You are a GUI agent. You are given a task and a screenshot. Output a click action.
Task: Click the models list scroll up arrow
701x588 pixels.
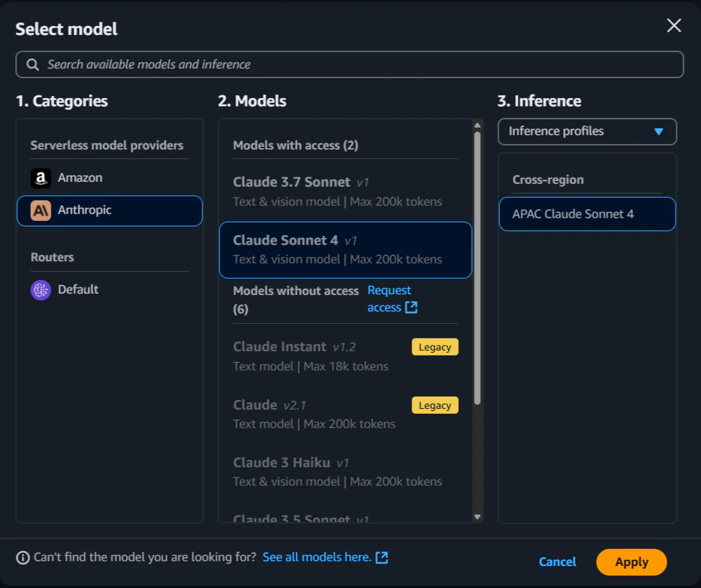(477, 125)
